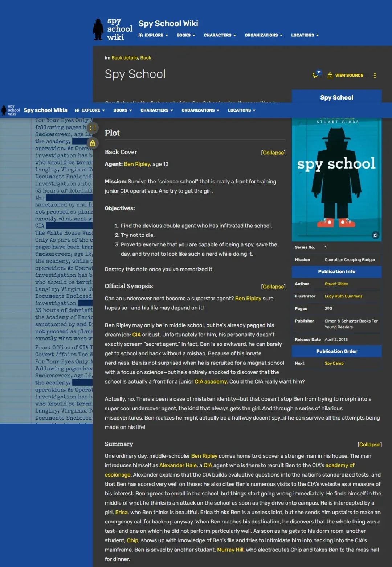The width and height of the screenshot is (392, 567).
Task: Open the Erica character link
Action: click(x=121, y=512)
